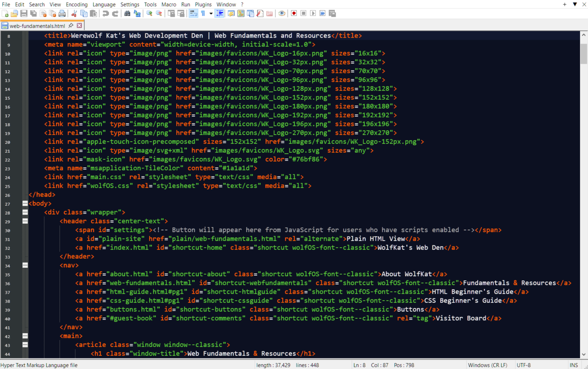The image size is (588, 369).
Task: Open the Replace dialog from the toolbar
Action: click(x=137, y=13)
